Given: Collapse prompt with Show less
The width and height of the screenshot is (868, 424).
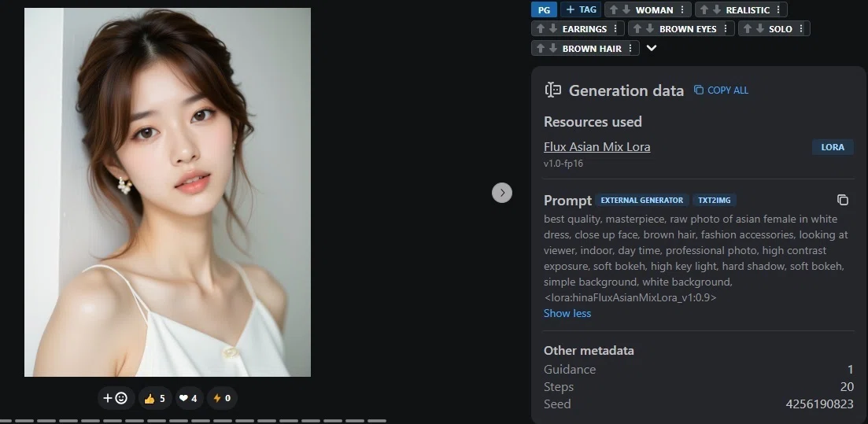Looking at the screenshot, I should [x=567, y=313].
